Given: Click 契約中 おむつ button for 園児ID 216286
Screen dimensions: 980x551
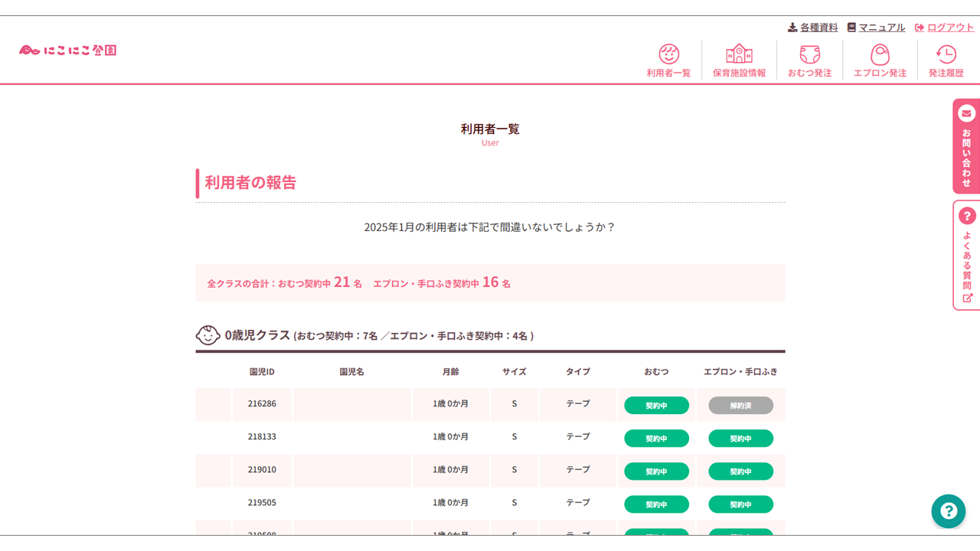Looking at the screenshot, I should click(x=656, y=405).
